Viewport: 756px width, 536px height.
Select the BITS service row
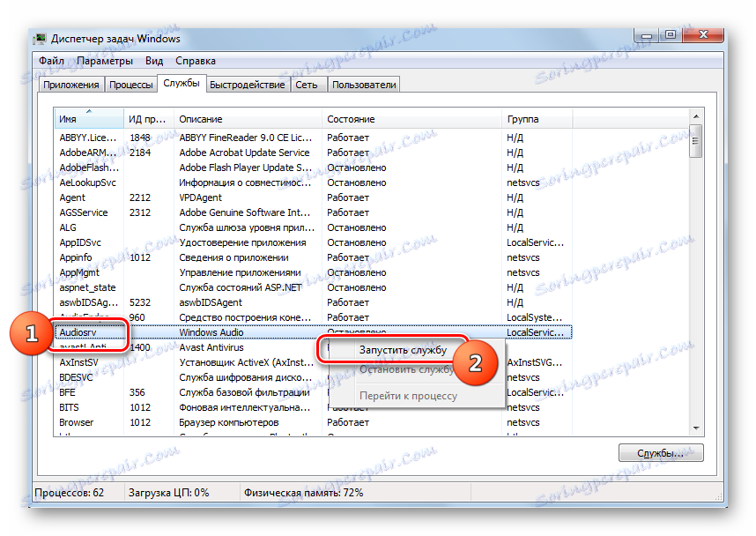[313, 407]
